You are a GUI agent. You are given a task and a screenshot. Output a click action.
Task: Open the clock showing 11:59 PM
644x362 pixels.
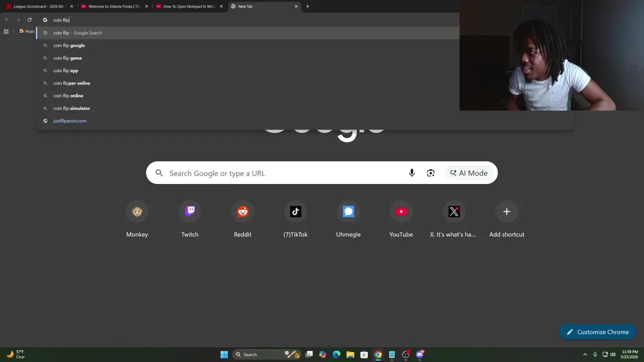630,354
